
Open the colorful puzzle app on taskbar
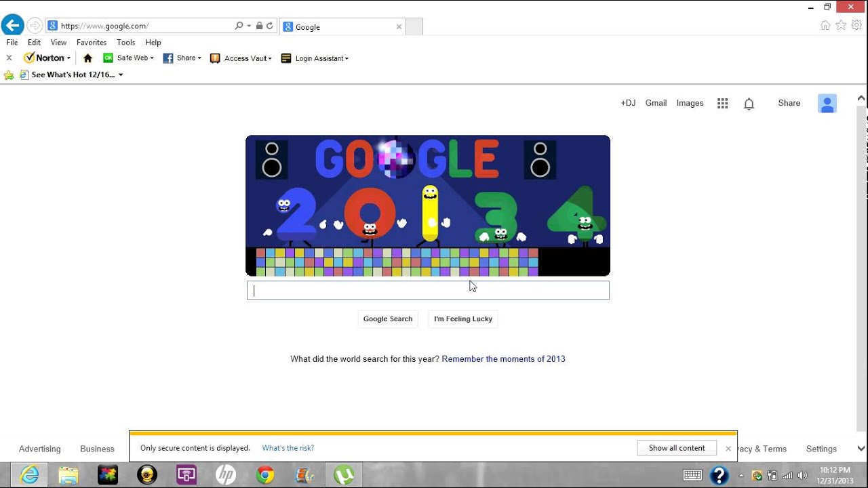pos(108,475)
